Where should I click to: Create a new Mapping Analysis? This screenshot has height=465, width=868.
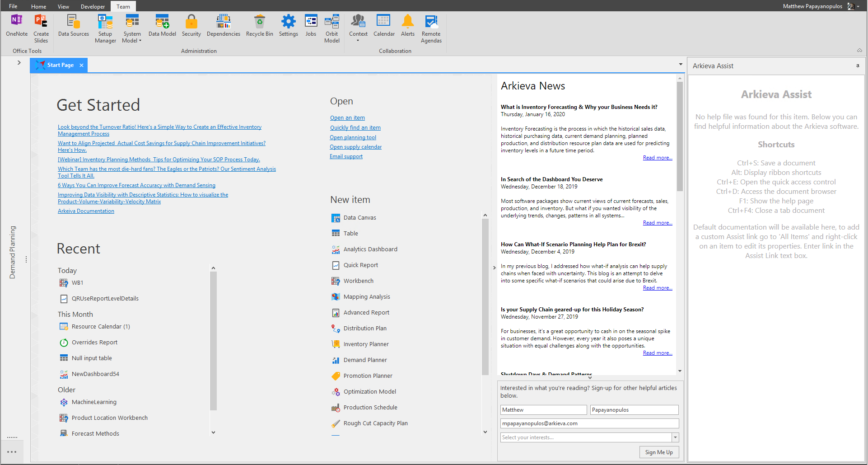coord(361,297)
